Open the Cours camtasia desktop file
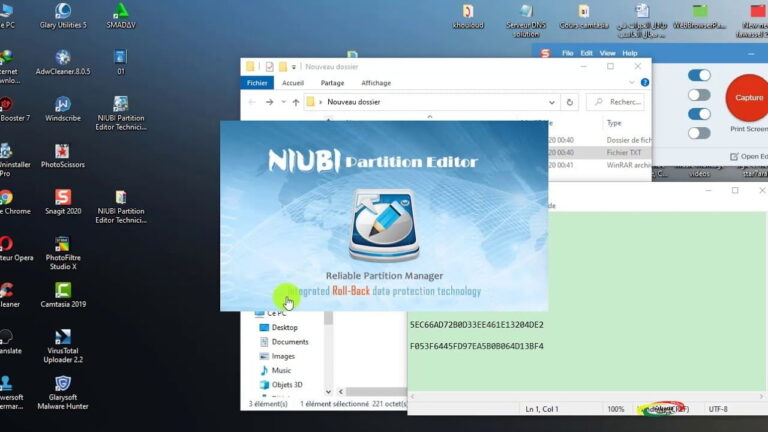The width and height of the screenshot is (768, 432). (x=583, y=16)
